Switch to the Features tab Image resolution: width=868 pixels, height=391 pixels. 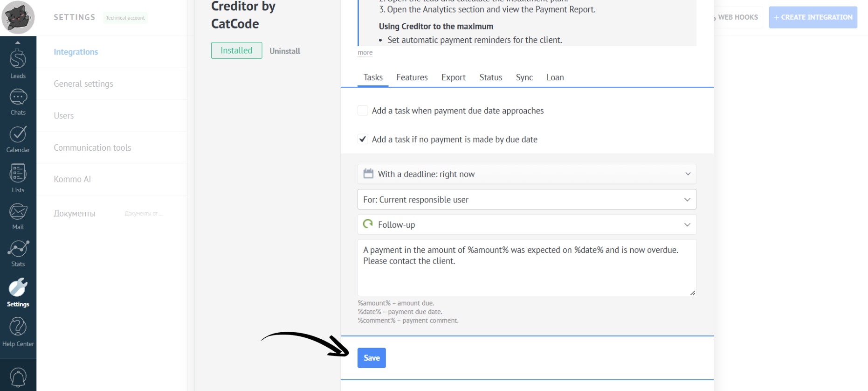tap(412, 77)
